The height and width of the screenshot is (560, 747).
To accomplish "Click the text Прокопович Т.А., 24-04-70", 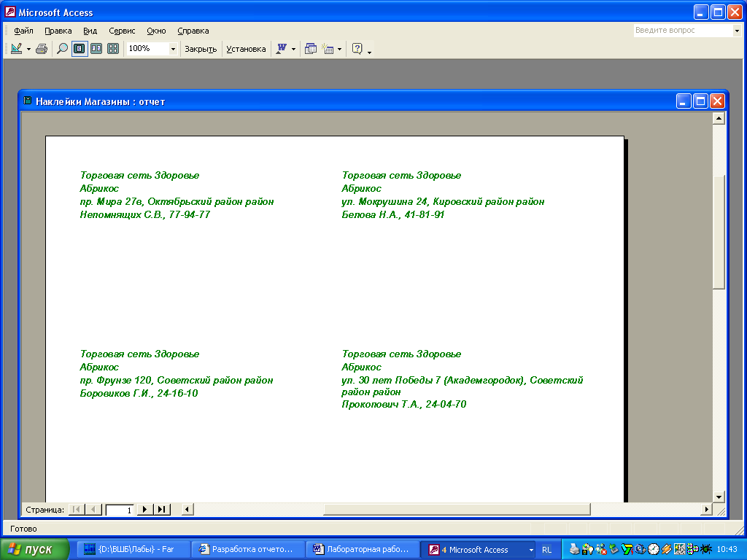I will click(x=403, y=404).
